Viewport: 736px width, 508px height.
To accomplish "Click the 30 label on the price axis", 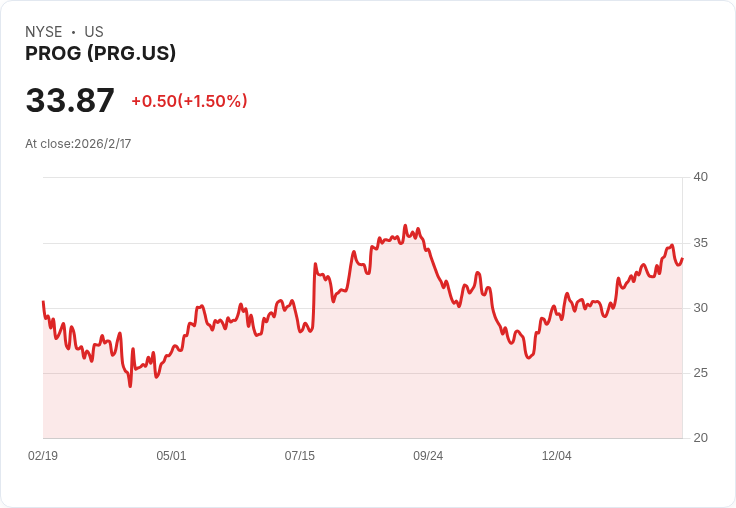I will 700,308.
